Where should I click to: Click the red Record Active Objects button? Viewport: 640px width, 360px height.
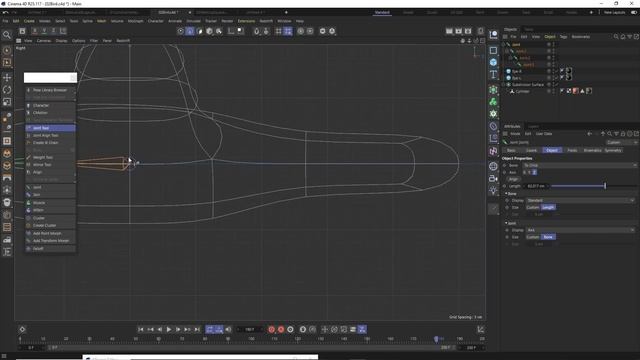click(271, 329)
